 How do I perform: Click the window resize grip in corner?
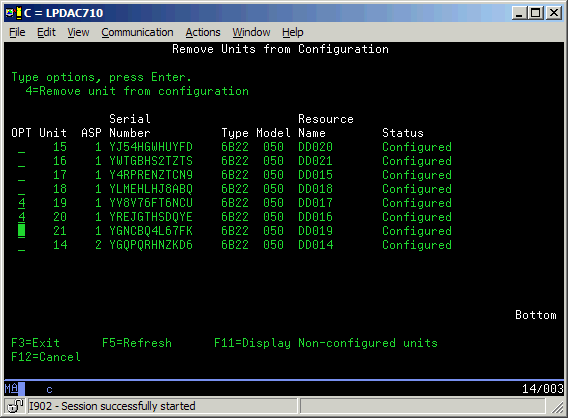click(557, 407)
